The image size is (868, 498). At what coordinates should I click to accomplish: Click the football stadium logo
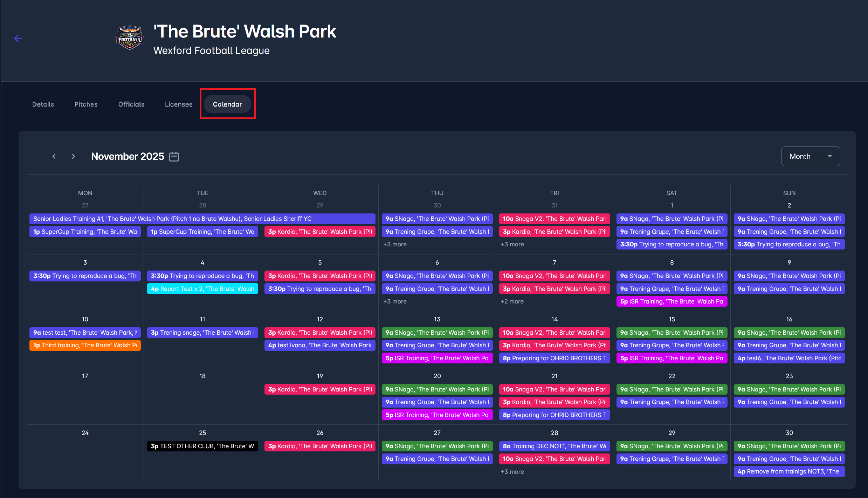(x=130, y=38)
